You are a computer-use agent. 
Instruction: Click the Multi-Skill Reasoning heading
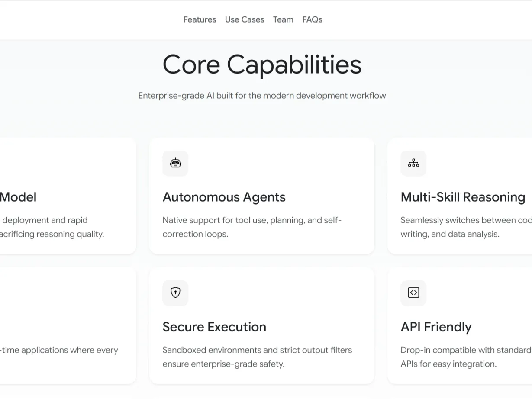(463, 197)
